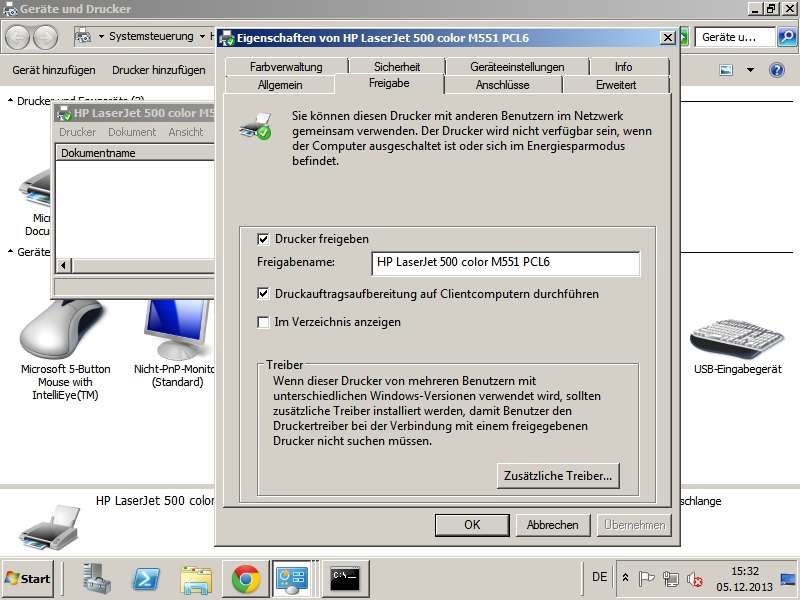Switch to the Info tab

point(623,67)
